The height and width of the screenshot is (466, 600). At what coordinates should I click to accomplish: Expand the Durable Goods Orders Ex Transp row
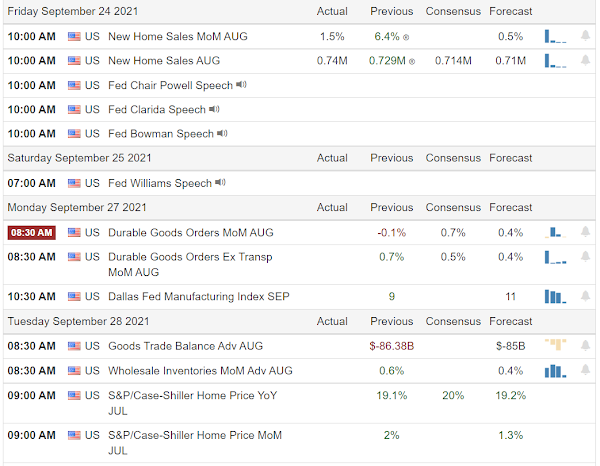[188, 264]
